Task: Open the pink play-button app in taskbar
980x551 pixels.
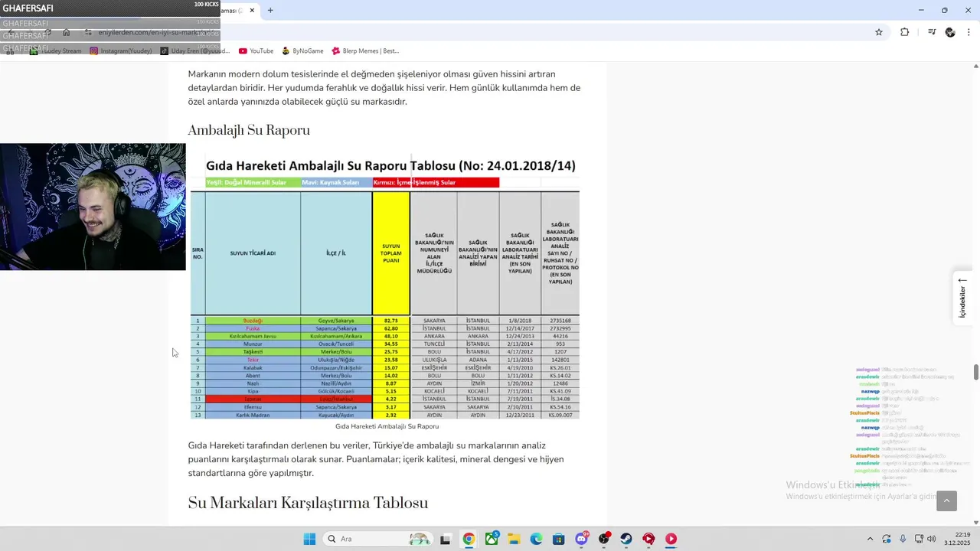Action: pyautogui.click(x=671, y=539)
